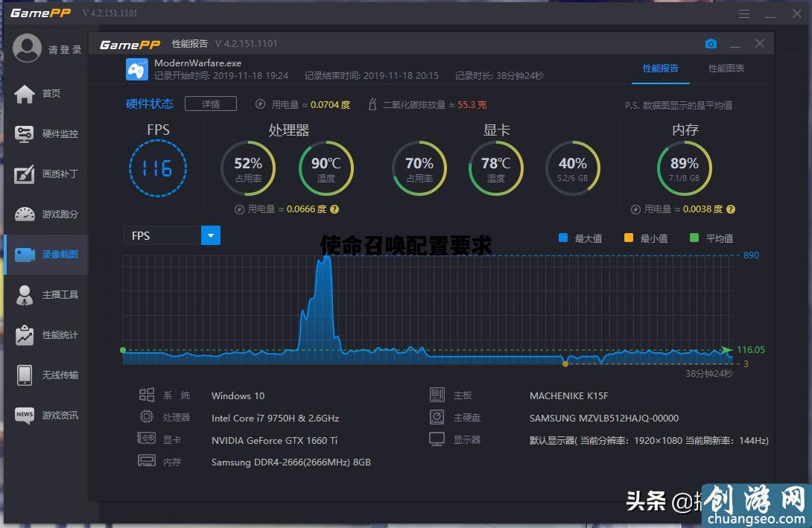Switch to the 性能报告 tab
The image size is (812, 528).
660,69
